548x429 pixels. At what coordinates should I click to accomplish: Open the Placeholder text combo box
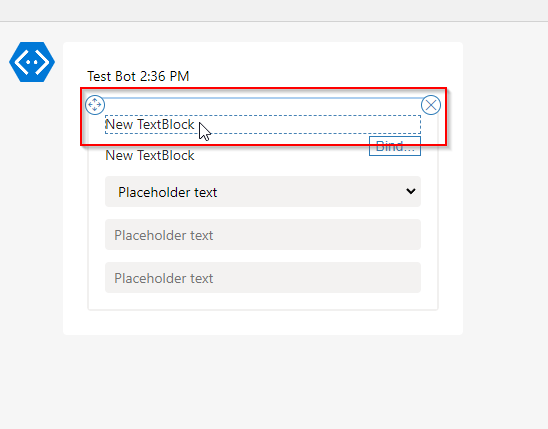[x=263, y=191]
